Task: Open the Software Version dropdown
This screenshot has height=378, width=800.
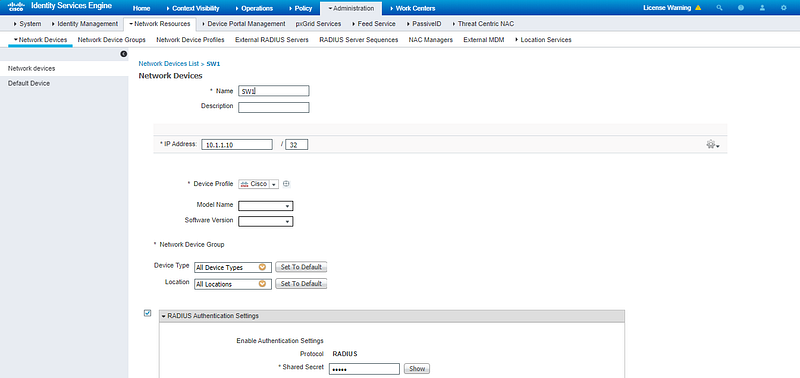Action: tap(266, 221)
